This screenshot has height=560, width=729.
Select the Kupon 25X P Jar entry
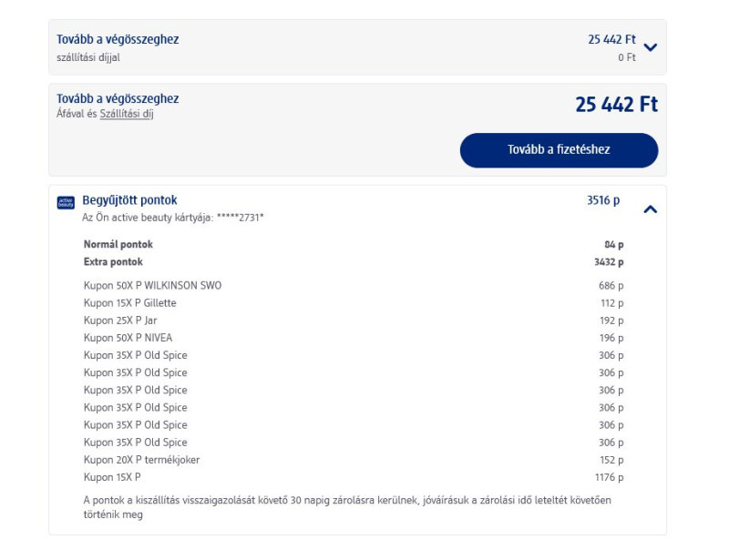pyautogui.click(x=120, y=321)
